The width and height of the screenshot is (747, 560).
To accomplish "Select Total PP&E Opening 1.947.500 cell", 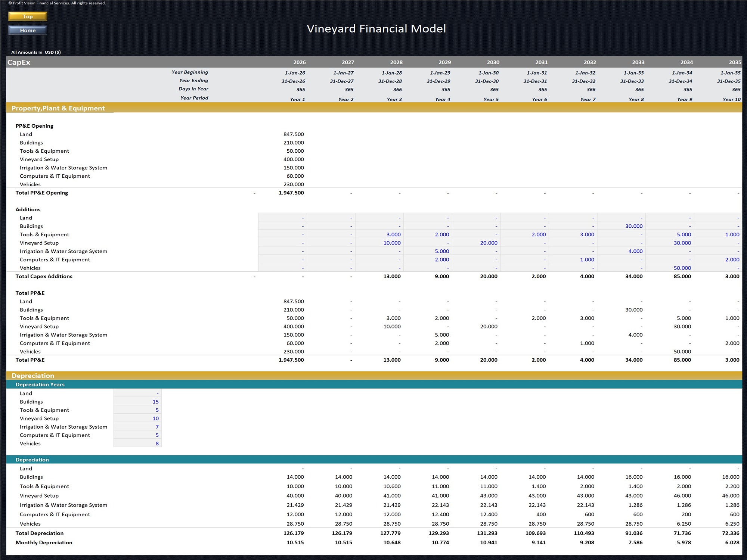I will pyautogui.click(x=291, y=193).
